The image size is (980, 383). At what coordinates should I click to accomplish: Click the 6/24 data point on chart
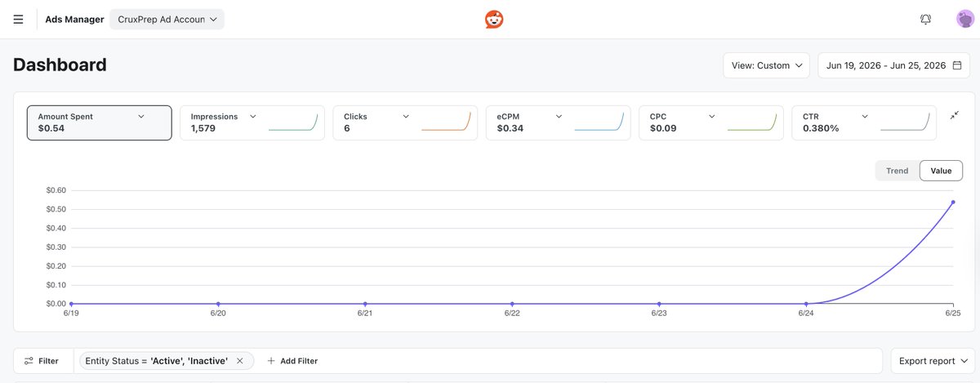[806, 304]
